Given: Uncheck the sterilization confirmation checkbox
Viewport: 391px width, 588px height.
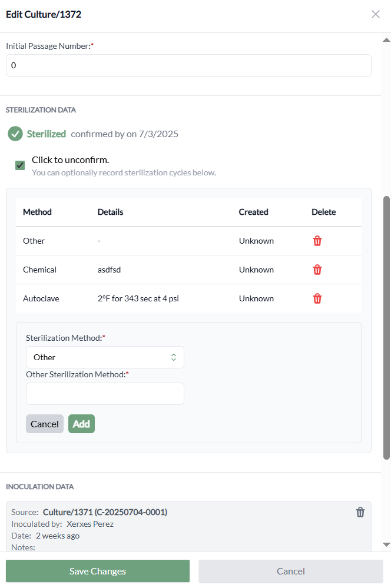Looking at the screenshot, I should click(x=20, y=165).
